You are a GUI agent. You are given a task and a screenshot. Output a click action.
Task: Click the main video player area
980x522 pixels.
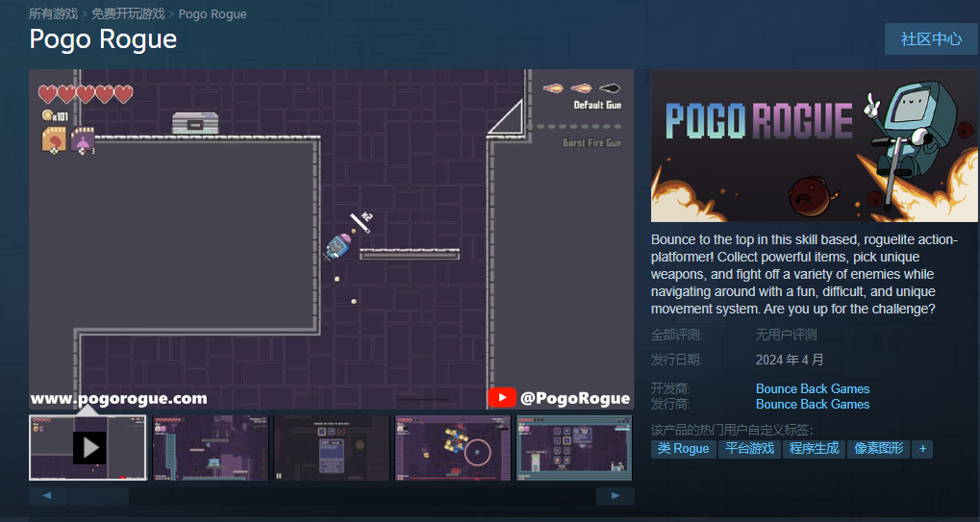[331, 239]
